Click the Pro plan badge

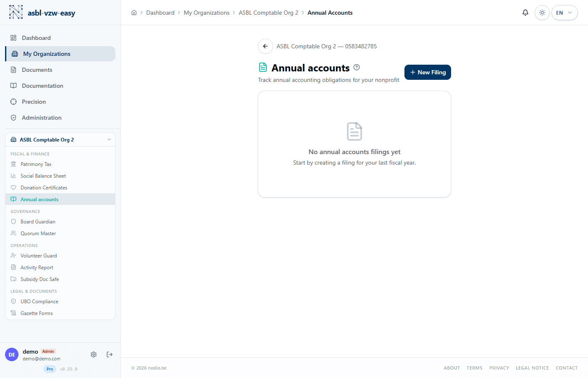click(50, 369)
